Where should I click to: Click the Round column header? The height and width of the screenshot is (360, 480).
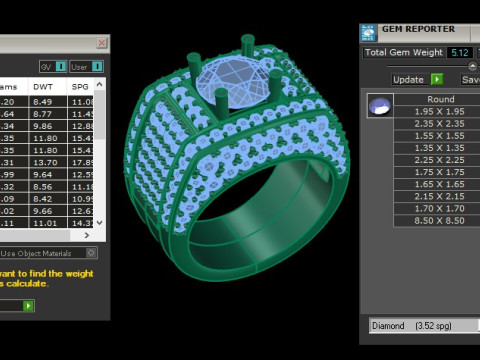(437, 99)
